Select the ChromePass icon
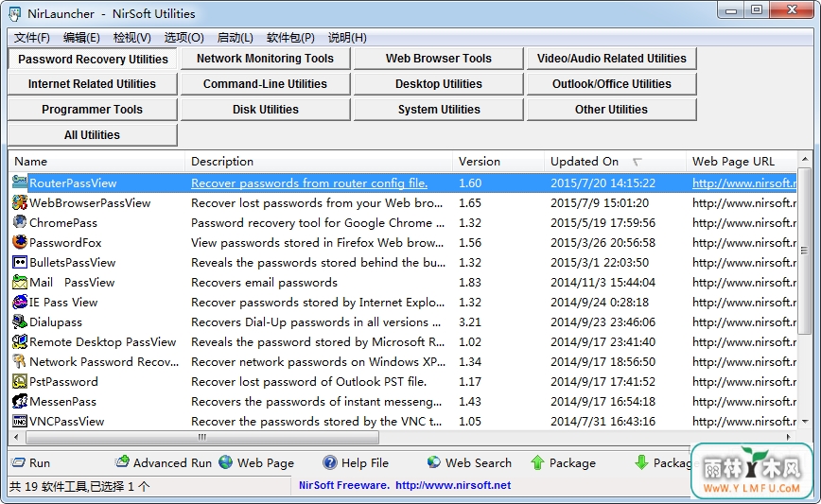Screen dimensions: 821x504 point(20,222)
